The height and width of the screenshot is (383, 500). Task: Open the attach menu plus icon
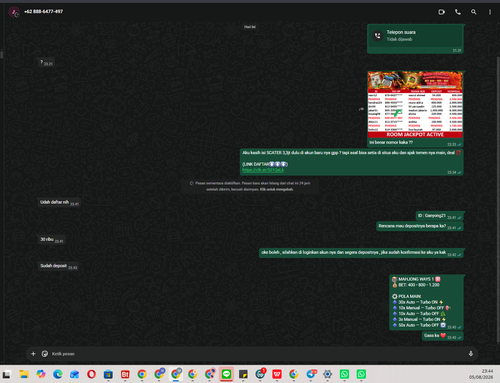tap(33, 354)
